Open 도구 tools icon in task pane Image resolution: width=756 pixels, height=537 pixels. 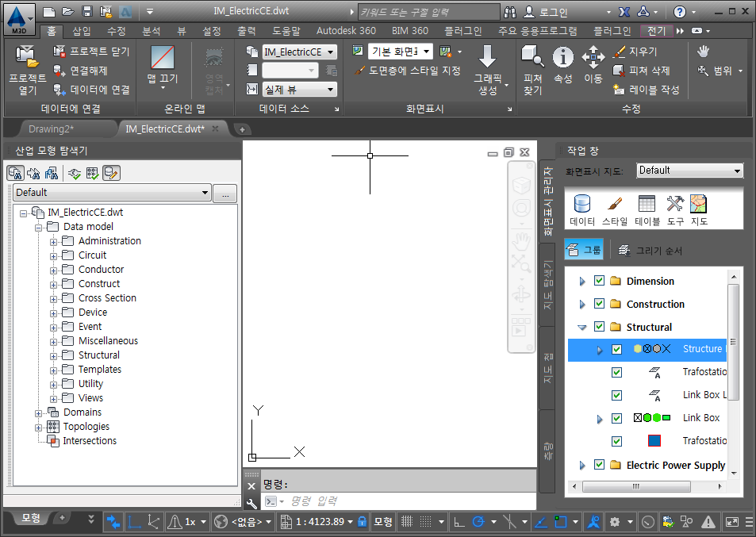[x=675, y=204]
